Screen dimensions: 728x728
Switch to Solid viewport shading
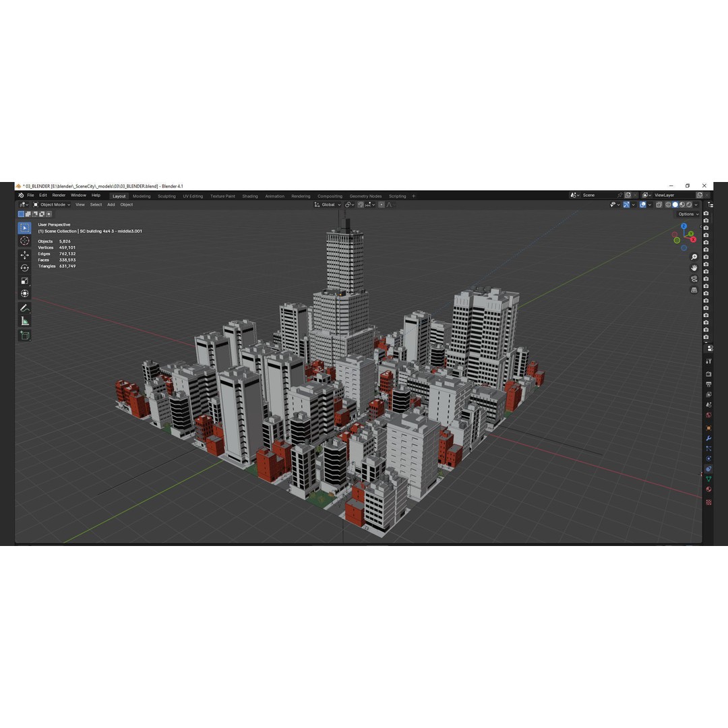coord(675,205)
